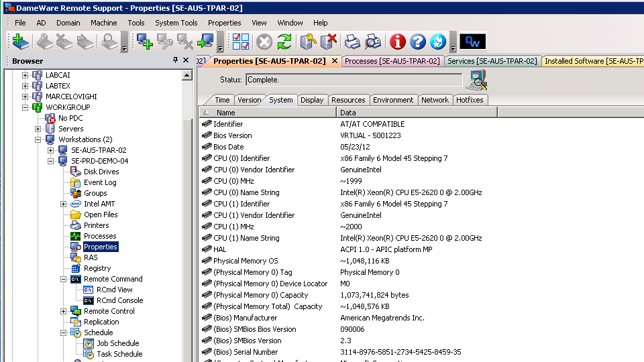Click the green refresh arrows icon

pos(284,42)
